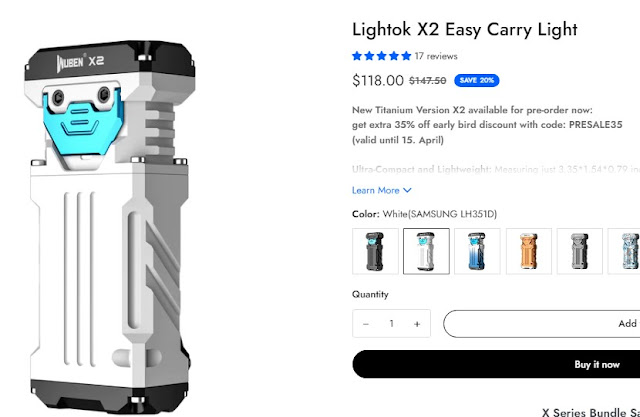Decrease quantity with the minus icon
This screenshot has width=640, height=417.
point(366,324)
